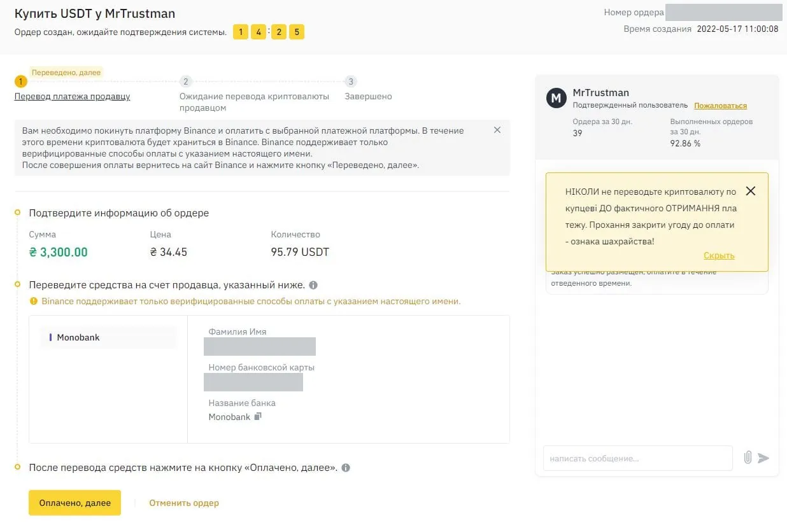Image resolution: width=787 pixels, height=532 pixels.
Task: Click the 'Название банка' label
Action: tap(242, 403)
